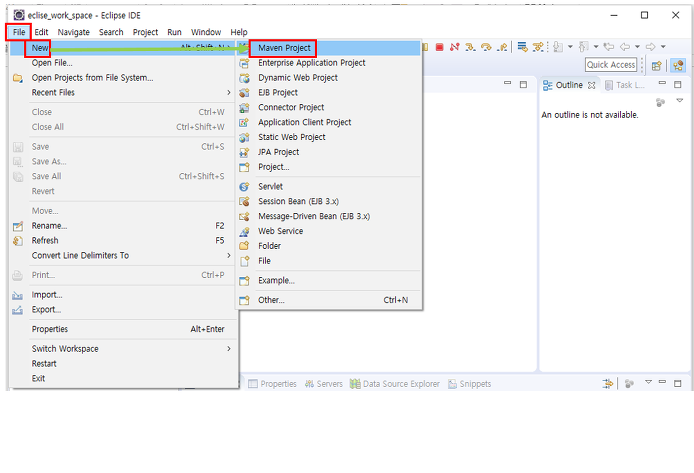
Task: Minimize the bottom Properties panel
Action: 662,381
